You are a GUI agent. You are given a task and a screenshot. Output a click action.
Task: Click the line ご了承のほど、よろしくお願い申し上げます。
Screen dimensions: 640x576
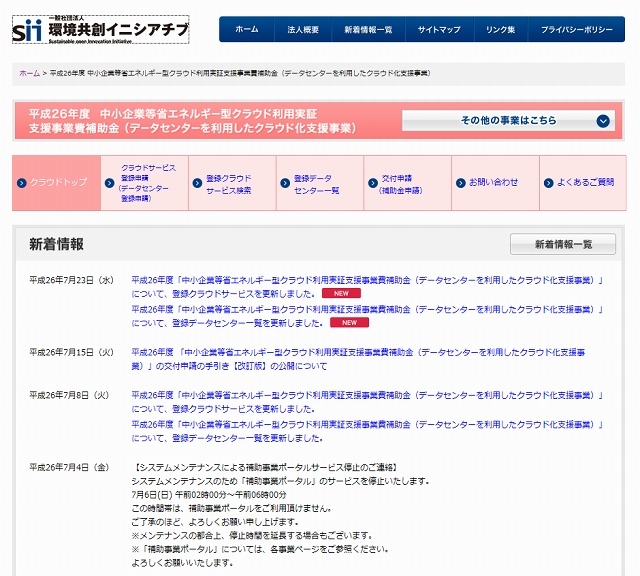click(x=215, y=522)
